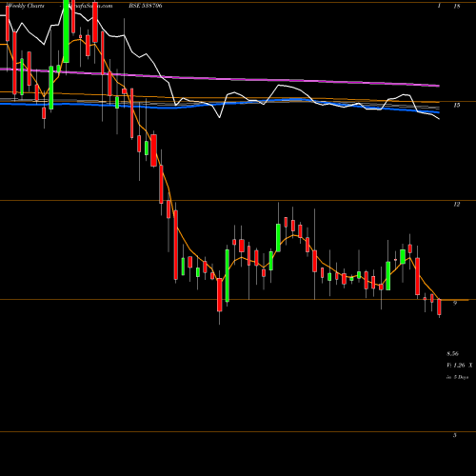Click the '9' price axis label
The image size is (476, 476).
pos(455,304)
